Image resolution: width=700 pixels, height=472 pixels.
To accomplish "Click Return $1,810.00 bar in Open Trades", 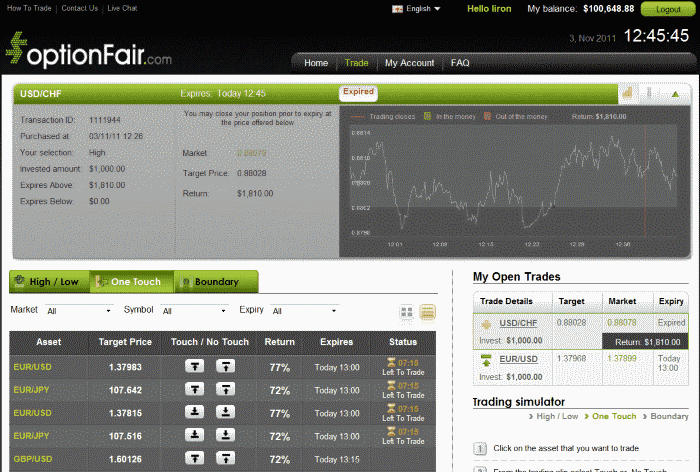I will point(645,342).
